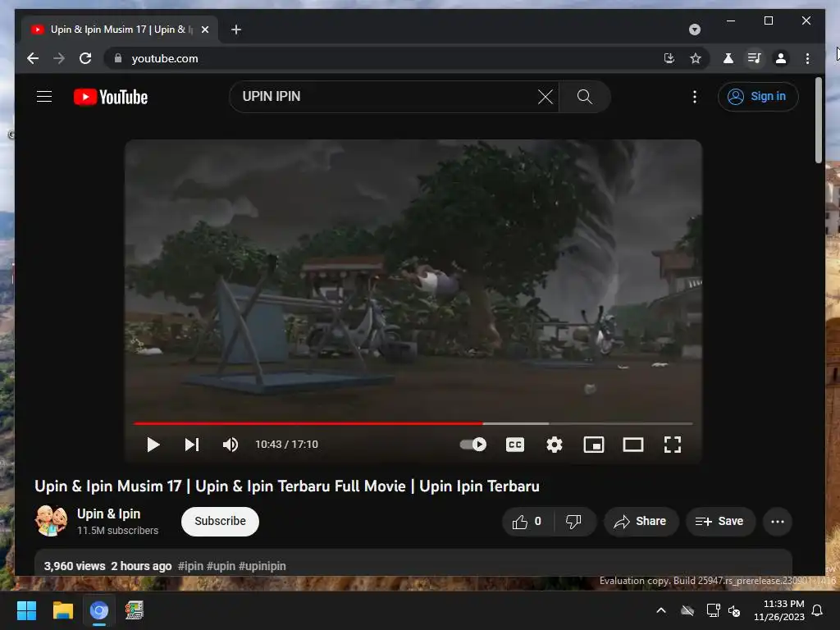Open the Chrome profile icon
The width and height of the screenshot is (840, 630).
coord(781,58)
